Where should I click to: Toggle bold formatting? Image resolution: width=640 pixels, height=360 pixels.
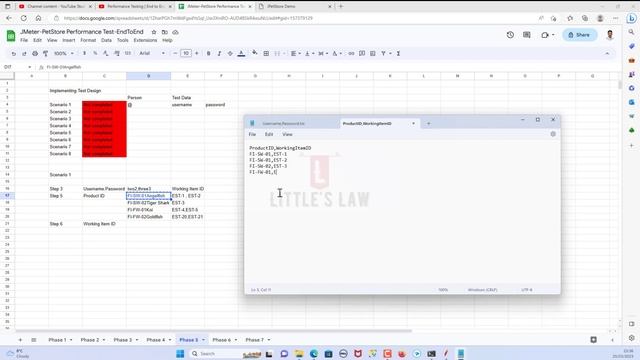(x=209, y=53)
